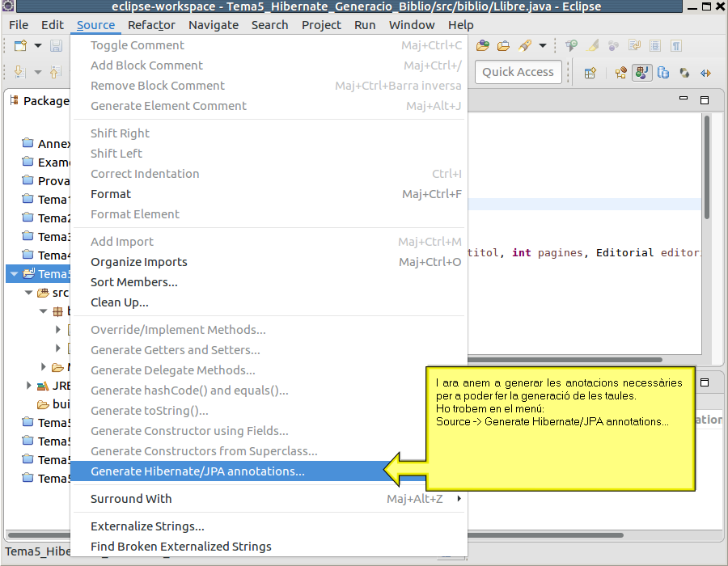
Task: Go to Previous Annotation arrow icon
Action: [x=55, y=73]
